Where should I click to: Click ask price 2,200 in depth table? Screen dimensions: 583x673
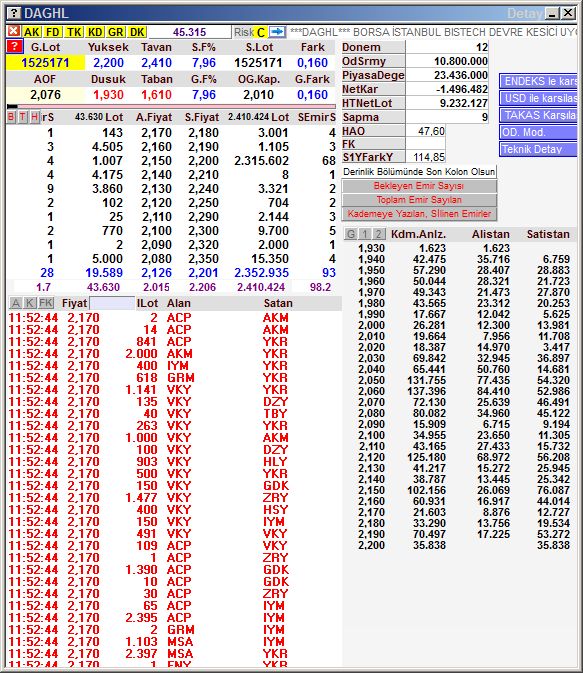coord(203,161)
